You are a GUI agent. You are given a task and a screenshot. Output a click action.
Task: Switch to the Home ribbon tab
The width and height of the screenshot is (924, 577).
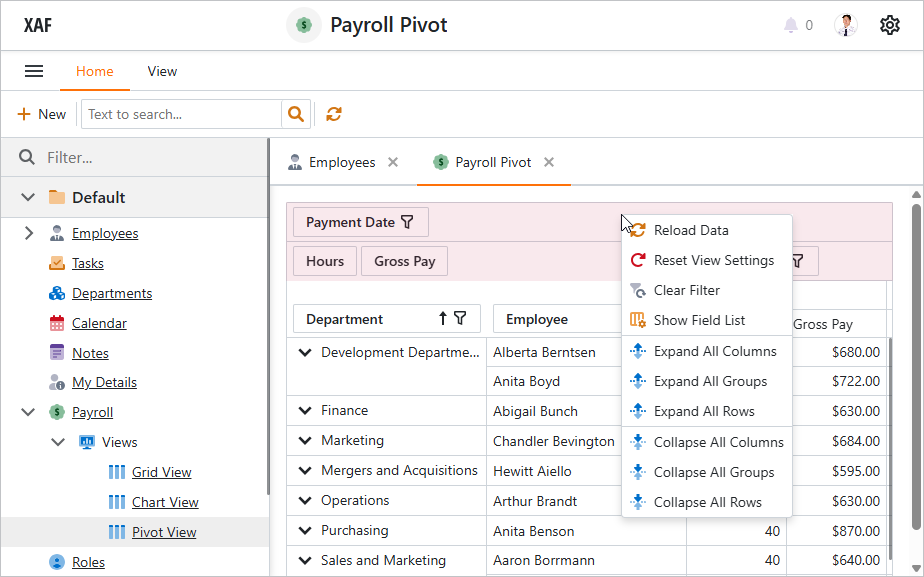click(95, 71)
